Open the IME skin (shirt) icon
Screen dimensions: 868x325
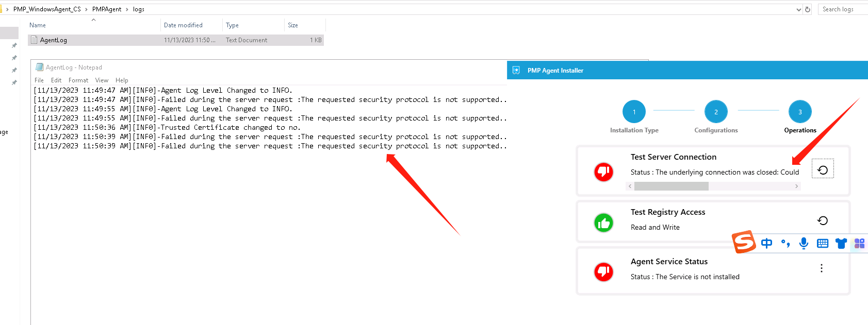841,244
